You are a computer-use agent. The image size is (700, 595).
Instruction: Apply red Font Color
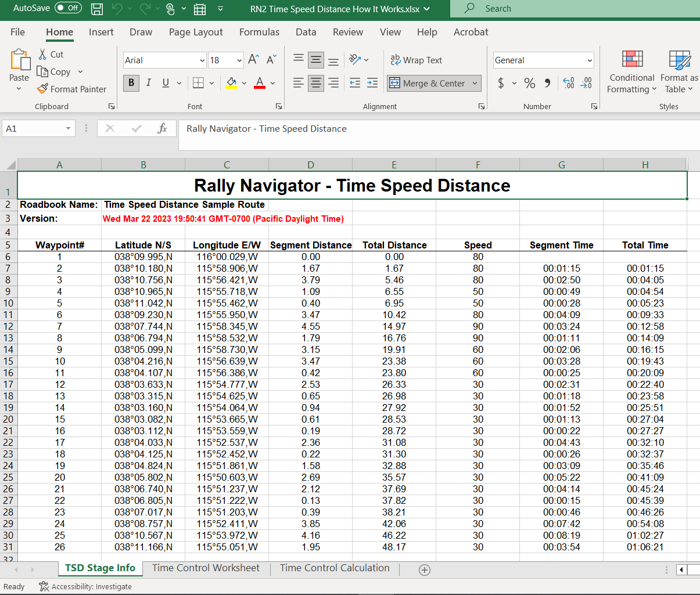(x=260, y=82)
